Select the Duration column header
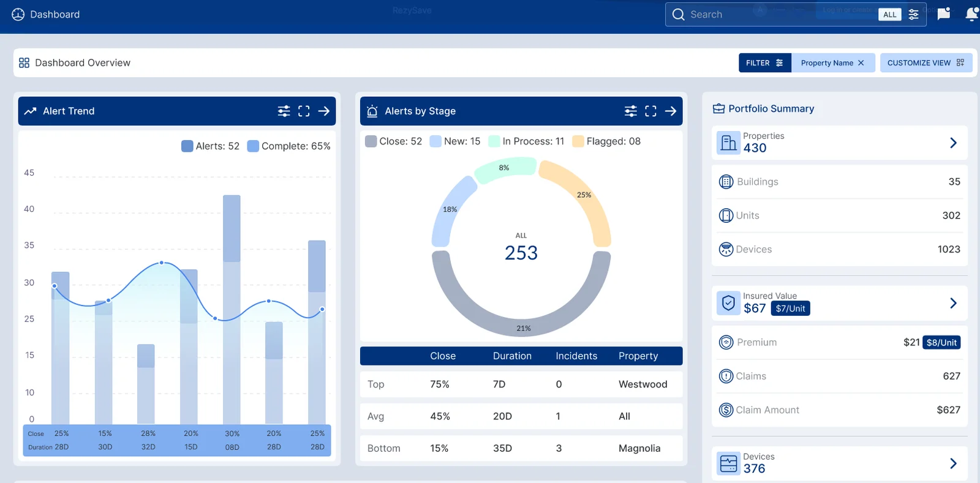Image resolution: width=980 pixels, height=483 pixels. [512, 356]
